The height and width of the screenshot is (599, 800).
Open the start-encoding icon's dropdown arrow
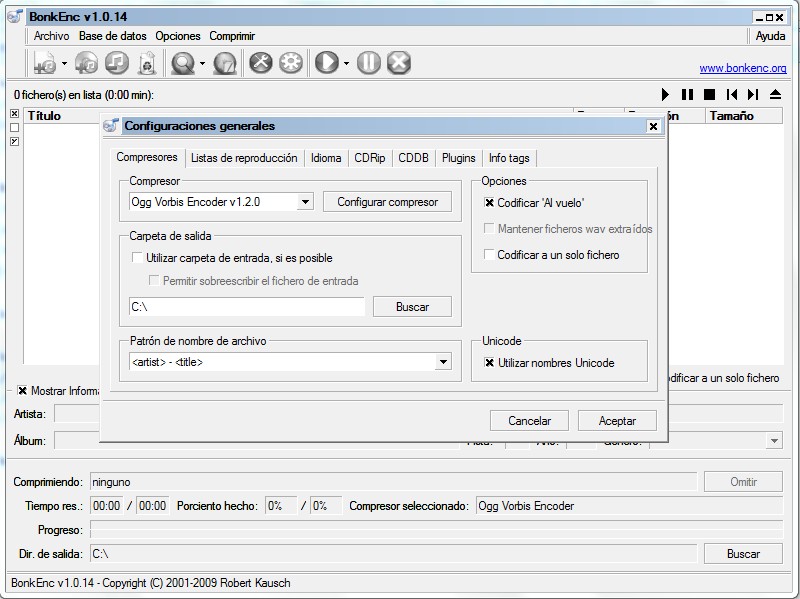[346, 63]
